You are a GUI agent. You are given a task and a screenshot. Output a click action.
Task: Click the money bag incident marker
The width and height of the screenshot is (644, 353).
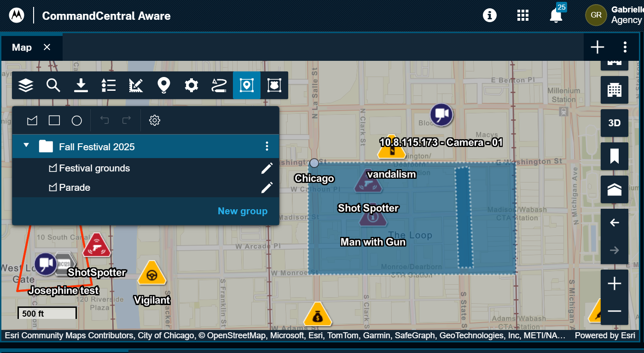point(318,314)
